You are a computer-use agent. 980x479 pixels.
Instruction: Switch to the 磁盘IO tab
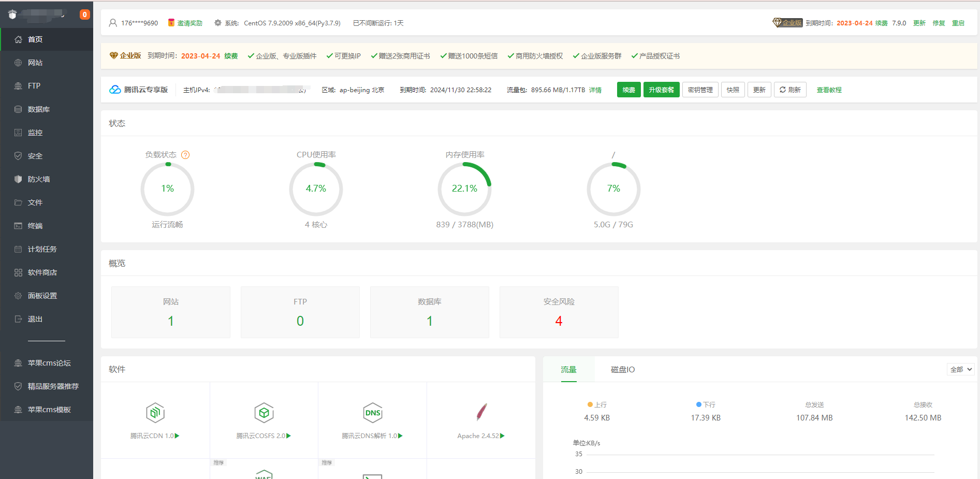pos(622,370)
